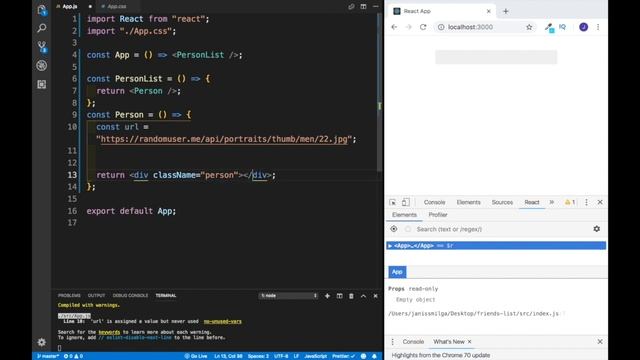
Task: Open the color picker eyedropper extension
Action: click(549, 27)
